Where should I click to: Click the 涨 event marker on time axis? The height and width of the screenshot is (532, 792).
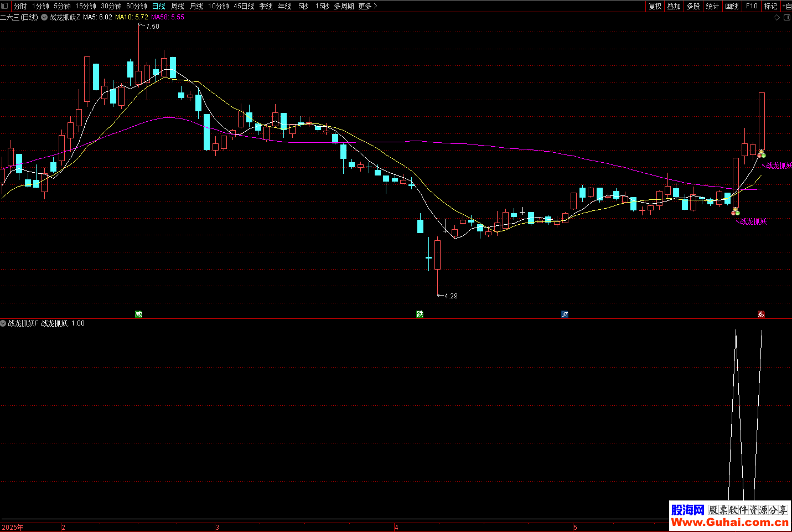tap(761, 314)
